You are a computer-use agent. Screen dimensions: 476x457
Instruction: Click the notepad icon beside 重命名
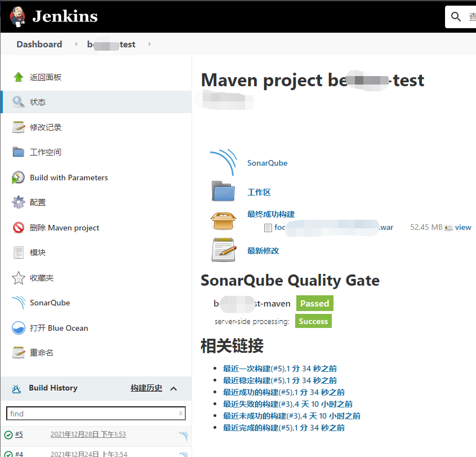pyautogui.click(x=19, y=353)
